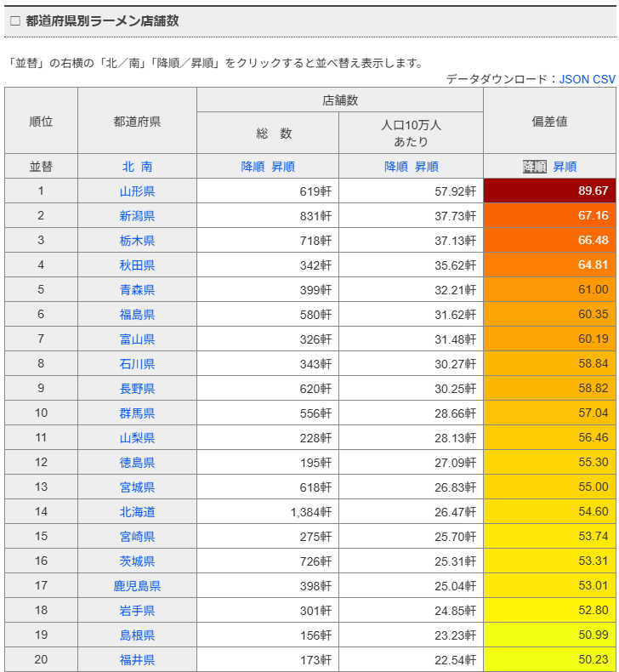
Task: Click the 61.00 deviation value cell
Action: [549, 289]
